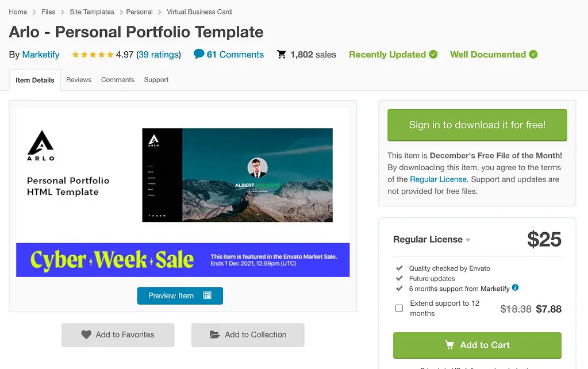This screenshot has height=369, width=588.
Task: Click Sign in to download it for free
Action: tap(477, 125)
